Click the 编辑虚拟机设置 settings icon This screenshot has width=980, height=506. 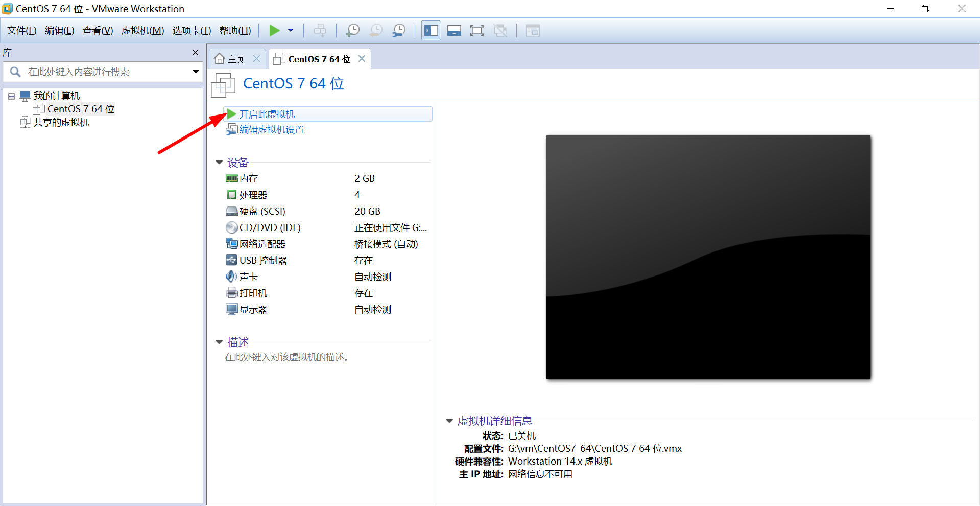click(x=232, y=129)
